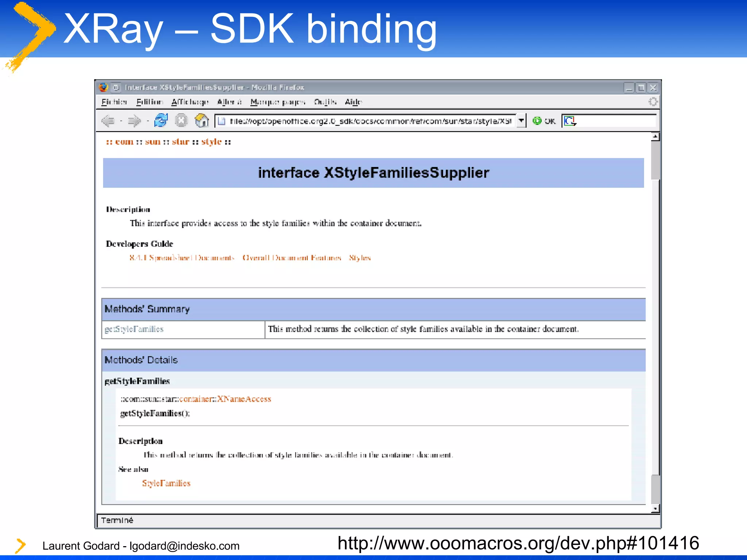Open the Overall Document Features link
Screen dimensions: 747x560
click(x=292, y=258)
